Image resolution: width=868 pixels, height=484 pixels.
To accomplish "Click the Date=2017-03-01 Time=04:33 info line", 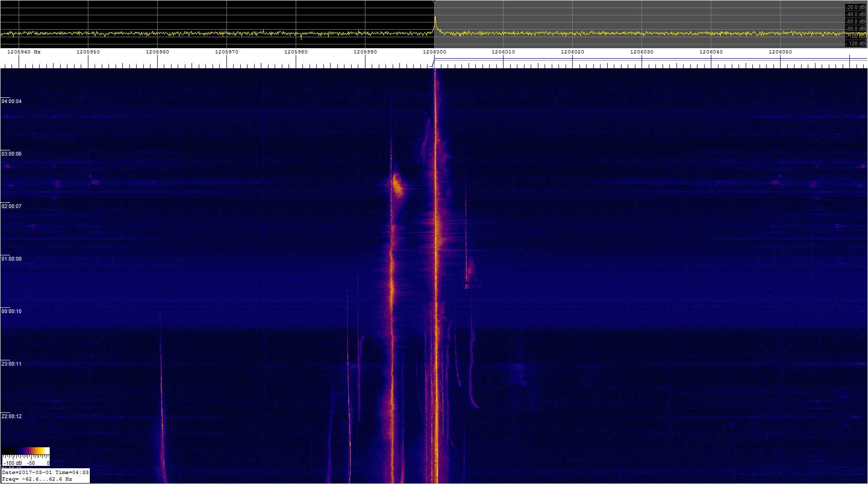I will (x=45, y=473).
